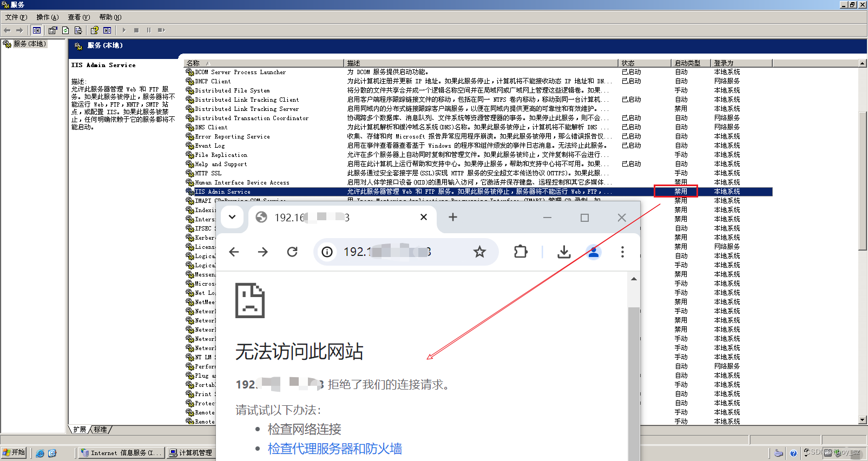Click the Pause Service icon
Screen dimensions: 868x461
point(149,30)
